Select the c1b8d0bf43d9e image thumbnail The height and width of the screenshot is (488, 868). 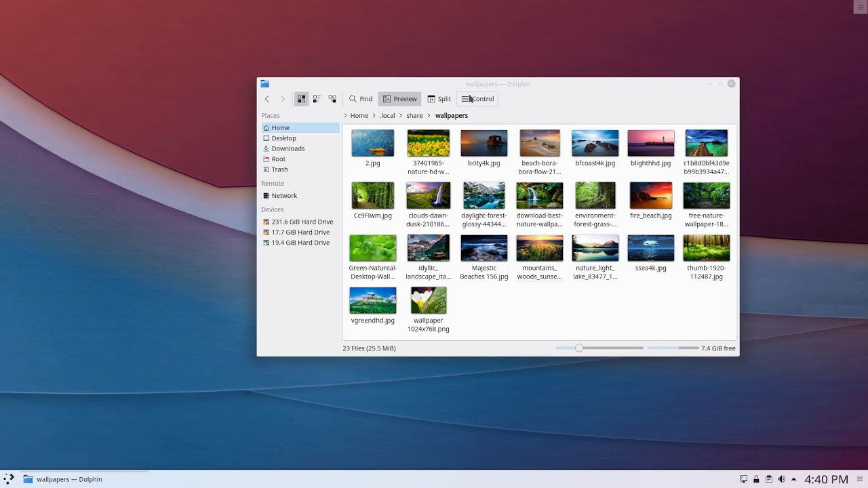[707, 143]
